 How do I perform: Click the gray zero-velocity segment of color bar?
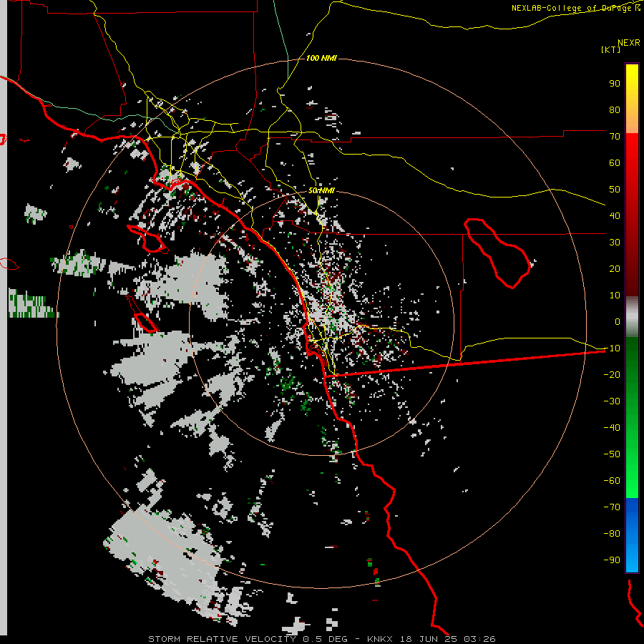click(x=632, y=317)
